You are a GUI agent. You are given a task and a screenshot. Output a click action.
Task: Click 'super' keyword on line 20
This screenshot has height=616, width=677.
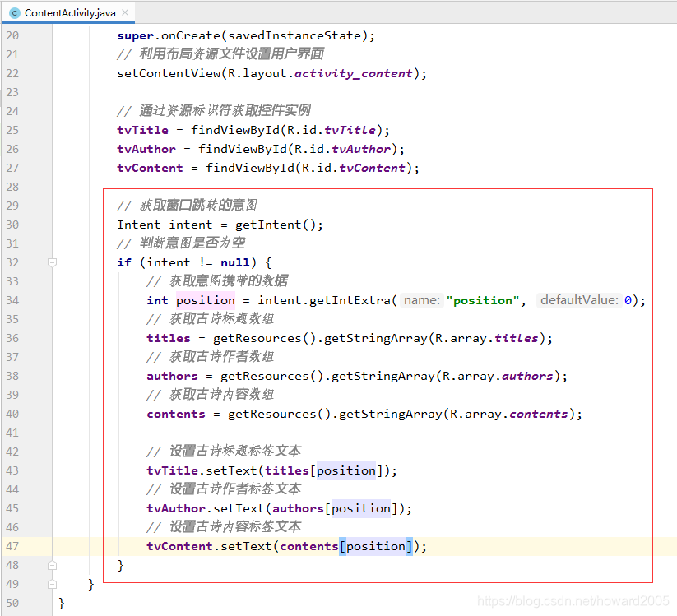pyautogui.click(x=135, y=36)
